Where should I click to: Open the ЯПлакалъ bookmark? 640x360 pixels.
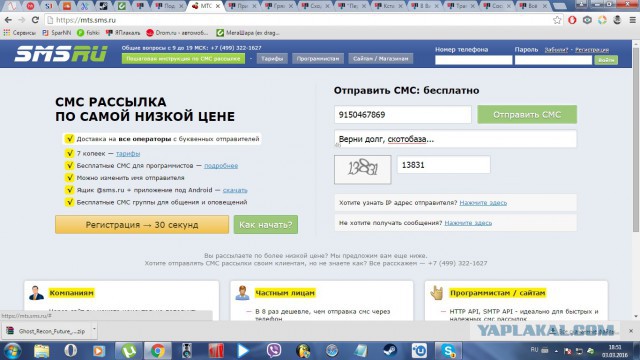(122, 33)
